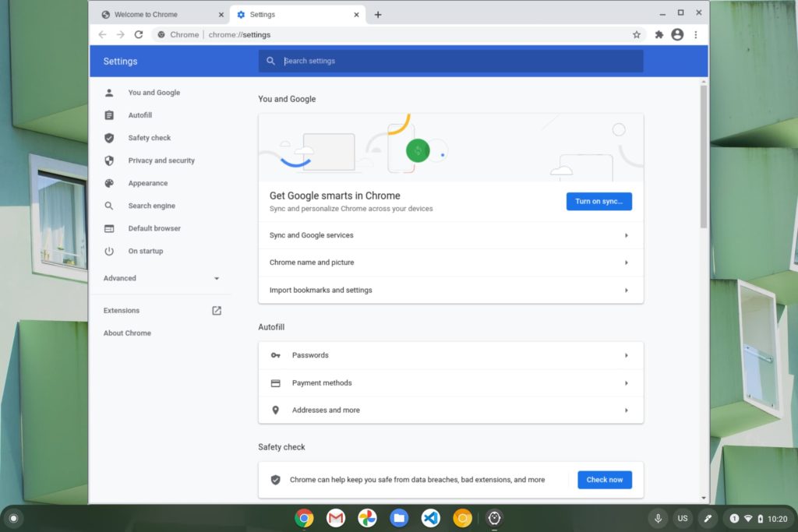
Task: Open a new tab with the plus button
Action: [x=378, y=15]
